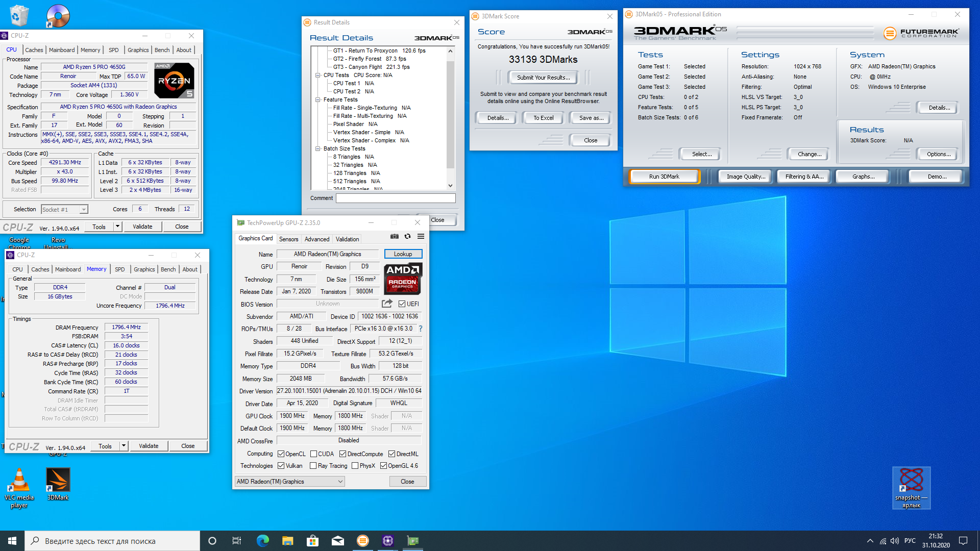Viewport: 980px width, 551px height.
Task: Switch to CPU-Z taskbar icon
Action: tap(387, 541)
